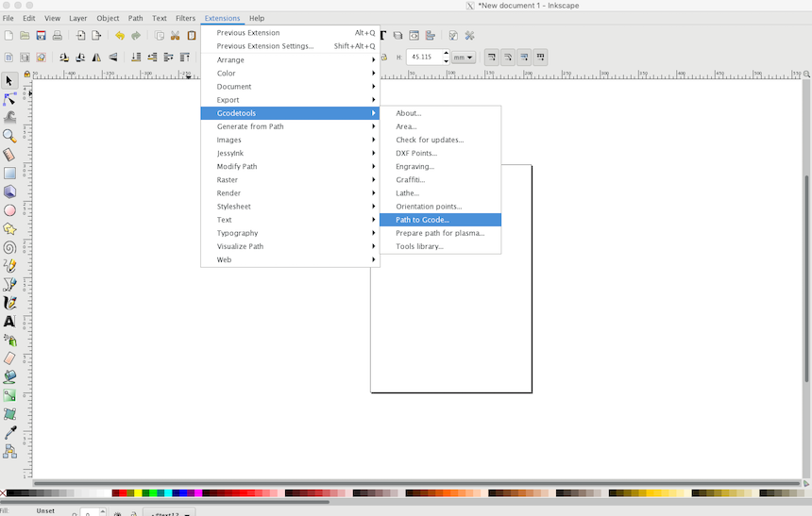Image resolution: width=812 pixels, height=516 pixels.
Task: Choose the Bezier Pen tool
Action: (x=9, y=284)
